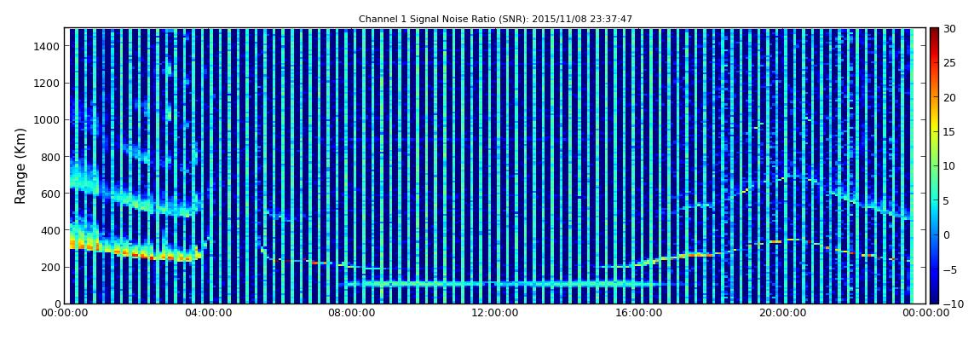Click the 04:00:00 time axis label
The width and height of the screenshot is (980, 347).
[208, 314]
